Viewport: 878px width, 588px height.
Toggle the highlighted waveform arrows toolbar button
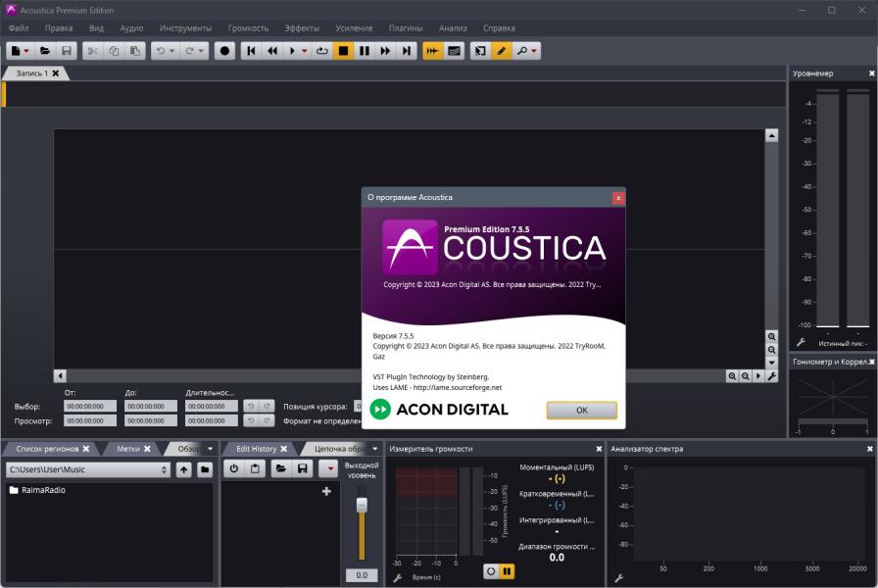click(432, 51)
